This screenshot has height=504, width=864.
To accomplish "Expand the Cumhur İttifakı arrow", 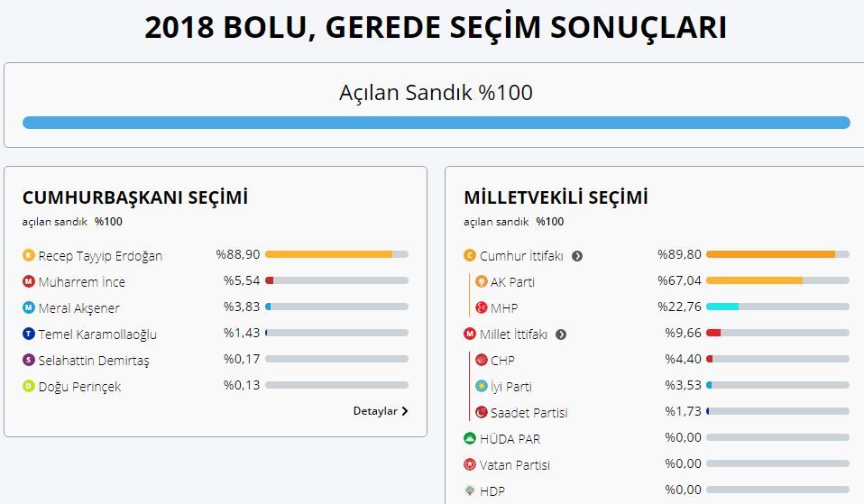I will (x=577, y=255).
